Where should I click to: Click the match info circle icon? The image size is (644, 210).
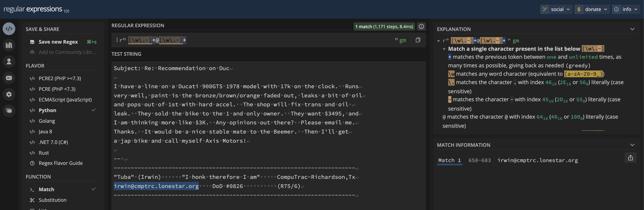coord(421,26)
